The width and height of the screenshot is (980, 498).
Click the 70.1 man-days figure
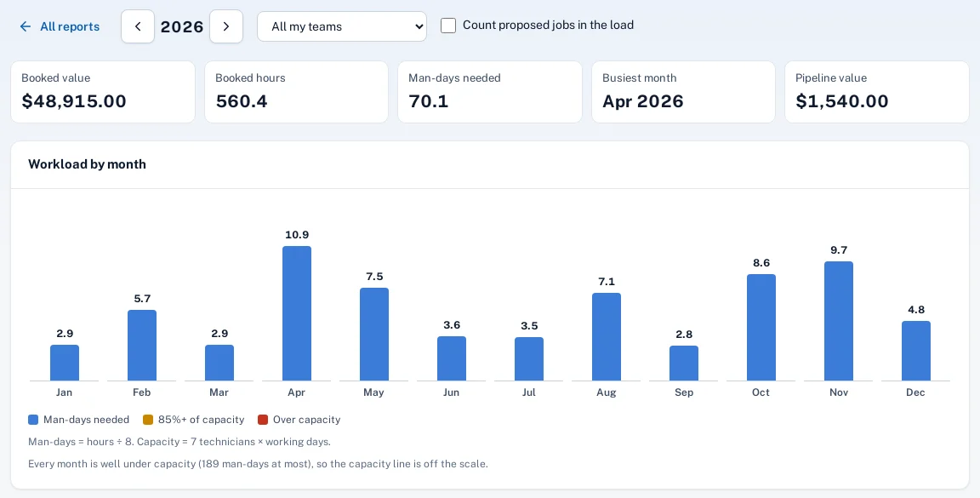tap(428, 101)
